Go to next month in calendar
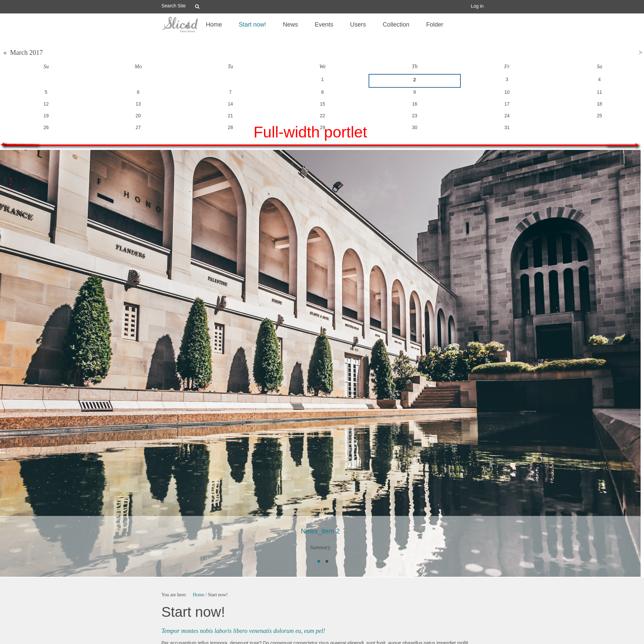Image resolution: width=644 pixels, height=644 pixels. tap(640, 52)
